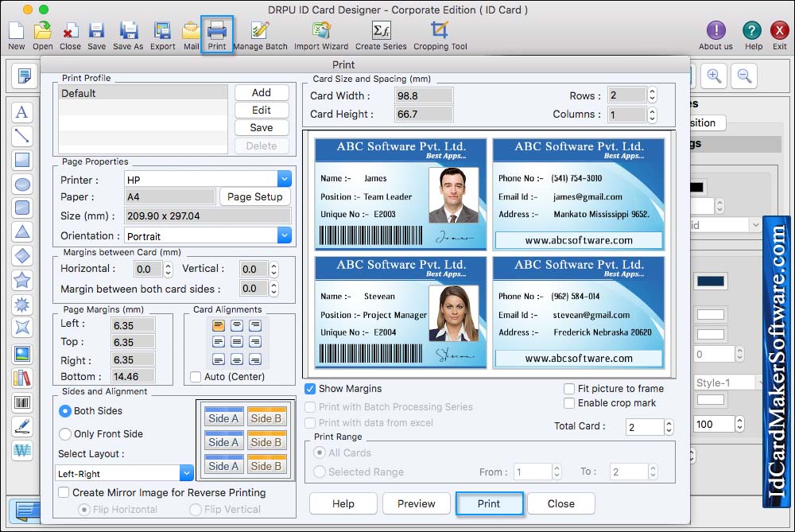Viewport: 795px width, 532px height.
Task: Select Only Front Side option
Action: coord(65,434)
